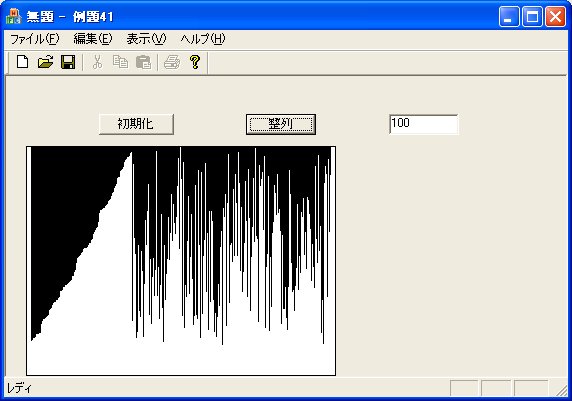Screen dimensions: 572x401
Task: Click the resize grip in the status bar corner
Action: [x=562, y=390]
